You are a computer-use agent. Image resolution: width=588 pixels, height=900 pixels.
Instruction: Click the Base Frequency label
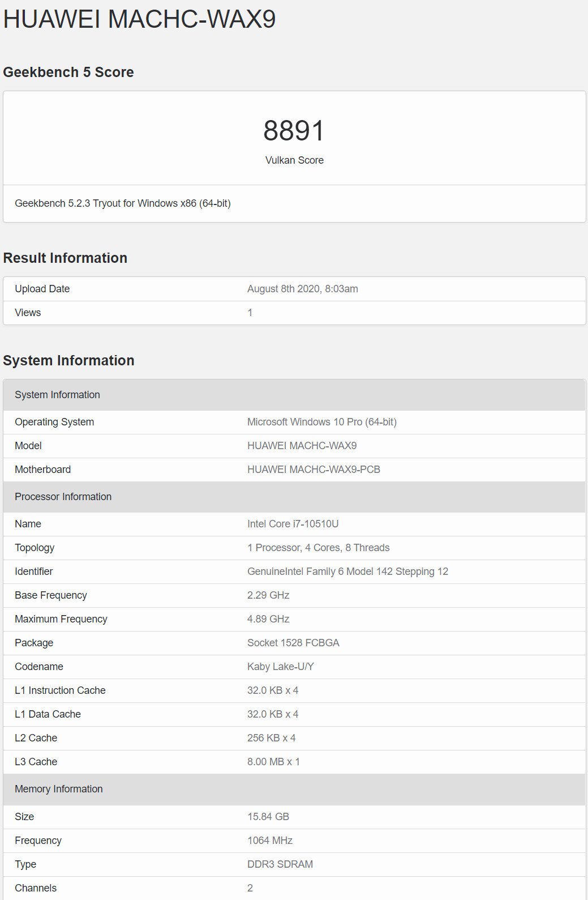point(51,595)
